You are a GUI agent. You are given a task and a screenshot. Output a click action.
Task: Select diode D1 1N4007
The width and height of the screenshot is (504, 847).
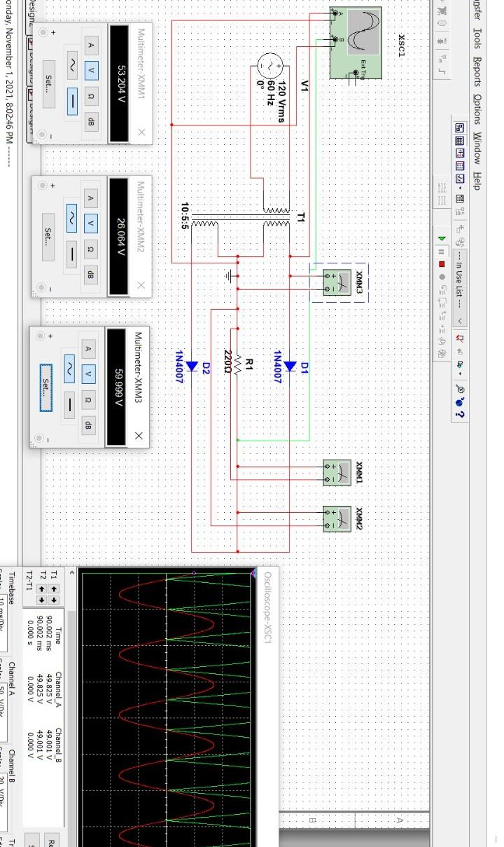click(x=290, y=366)
